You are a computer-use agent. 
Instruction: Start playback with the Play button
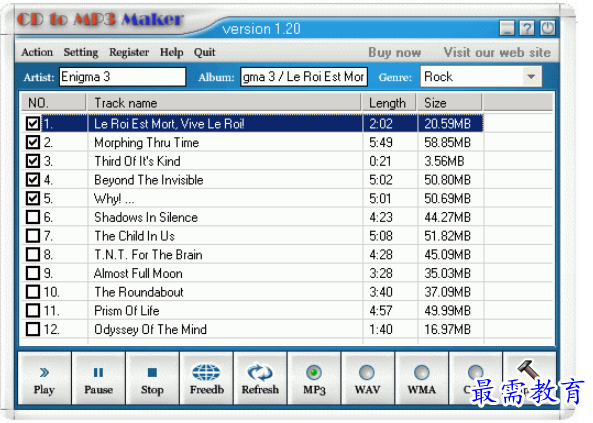tap(44, 378)
